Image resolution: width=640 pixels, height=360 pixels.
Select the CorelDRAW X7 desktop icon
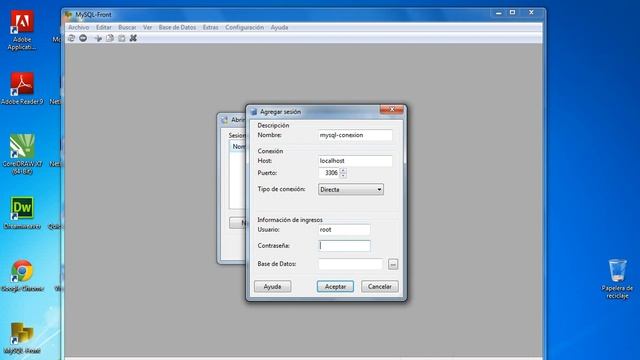tap(22, 154)
